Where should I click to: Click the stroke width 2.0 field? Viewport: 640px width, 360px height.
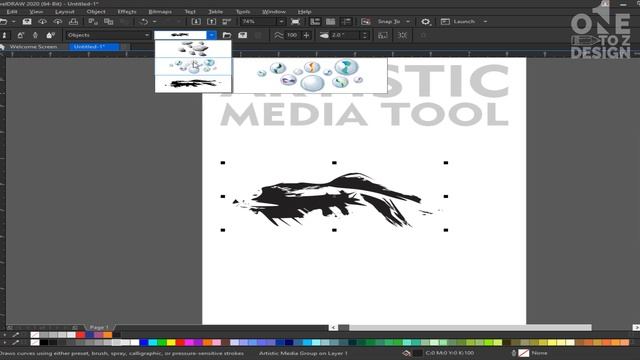(x=346, y=35)
